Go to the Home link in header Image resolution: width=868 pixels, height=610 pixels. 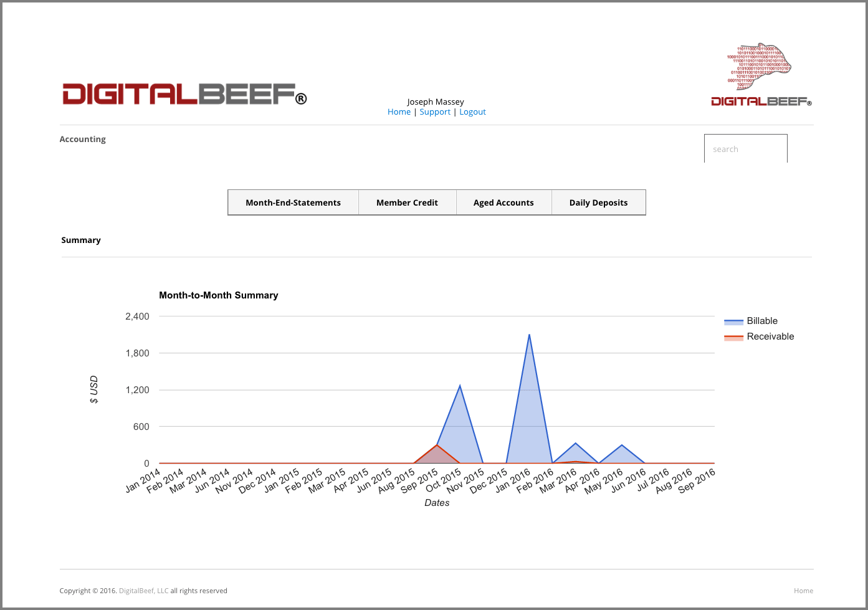click(399, 112)
